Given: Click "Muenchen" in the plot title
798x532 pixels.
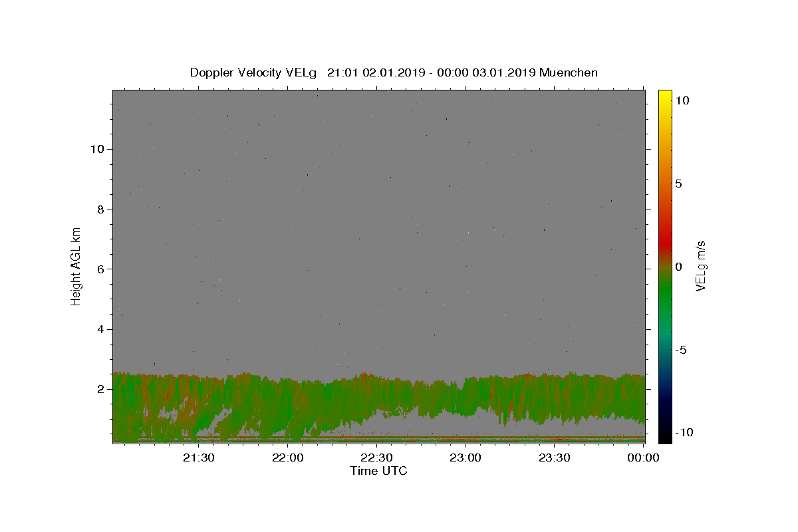Looking at the screenshot, I should [569, 72].
